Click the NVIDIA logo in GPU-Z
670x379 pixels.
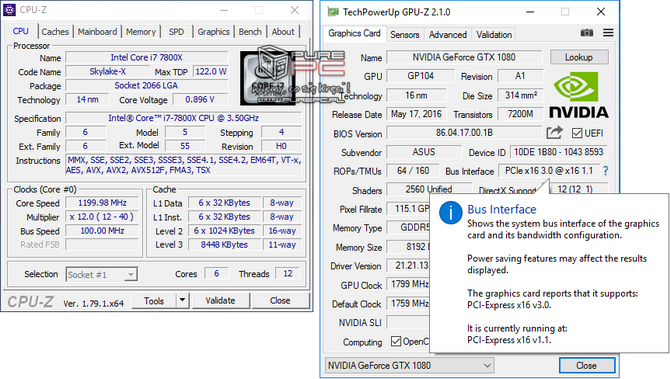point(579,95)
